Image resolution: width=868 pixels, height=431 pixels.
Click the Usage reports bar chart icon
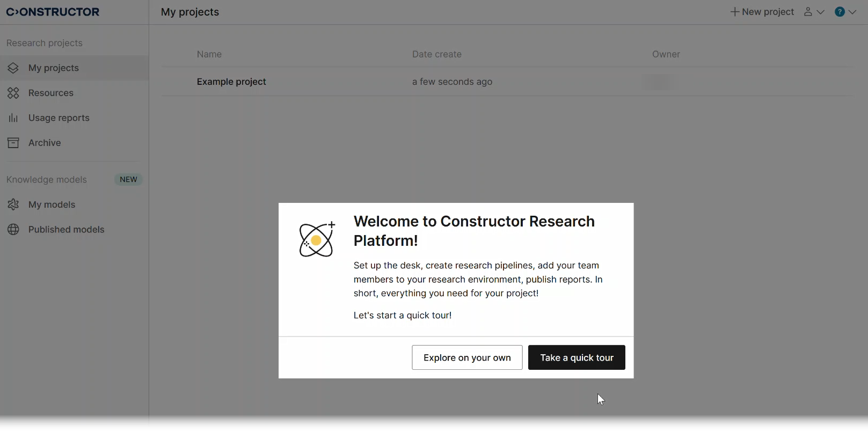tap(13, 118)
